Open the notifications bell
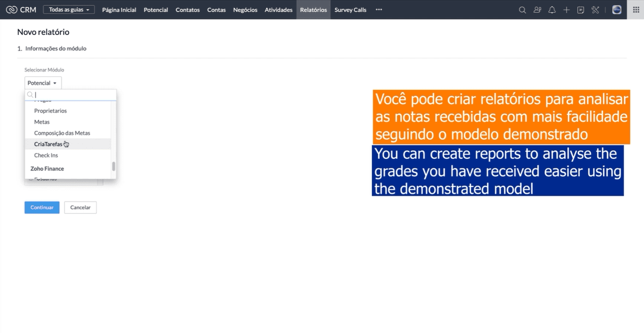This screenshot has width=644, height=333. [552, 10]
